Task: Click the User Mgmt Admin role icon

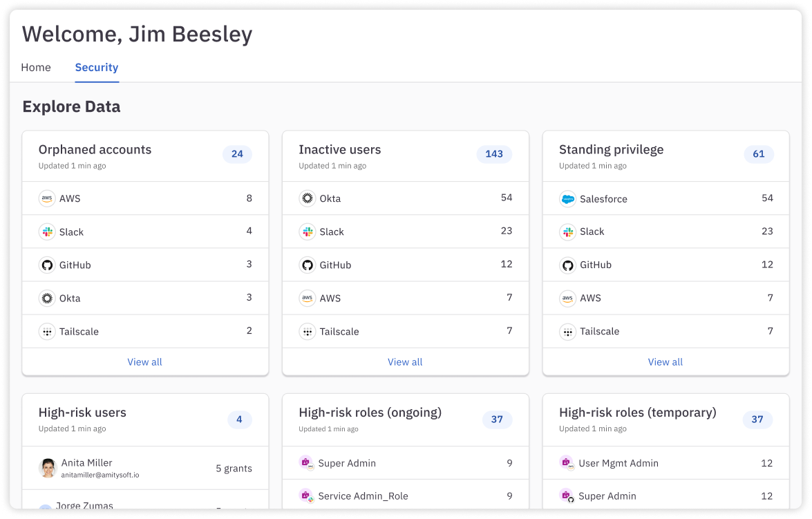Action: [x=567, y=463]
